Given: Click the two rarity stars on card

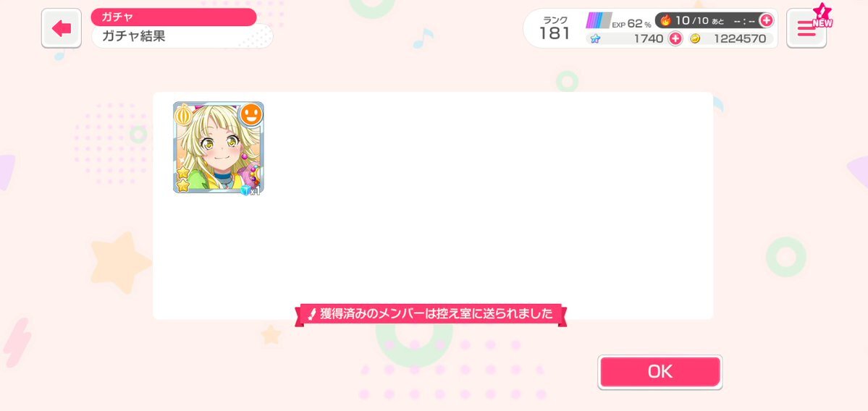Looking at the screenshot, I should [x=182, y=179].
